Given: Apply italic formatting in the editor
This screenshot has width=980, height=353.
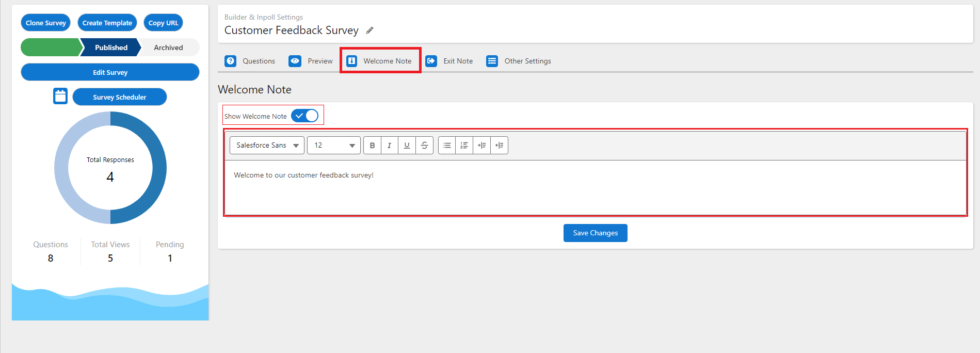Looking at the screenshot, I should point(390,146).
